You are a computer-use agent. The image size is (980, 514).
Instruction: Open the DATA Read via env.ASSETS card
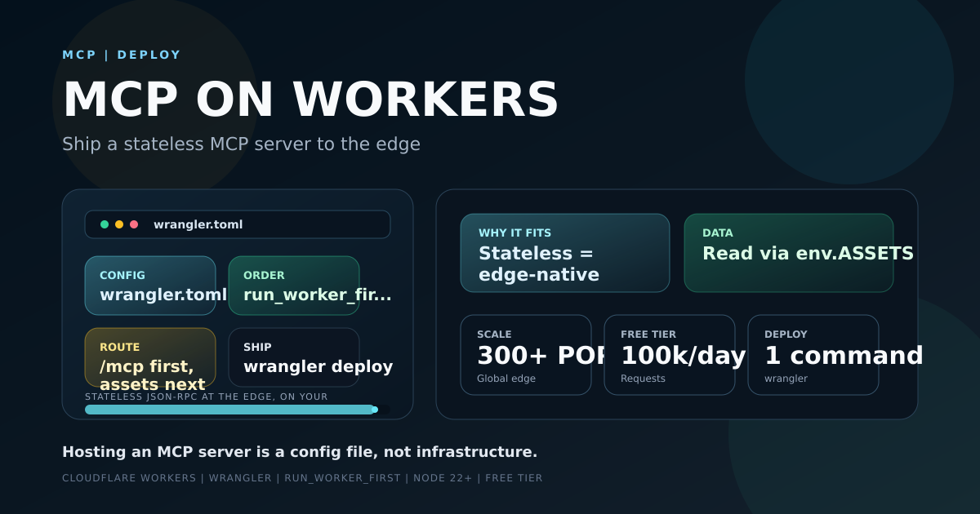coord(789,253)
